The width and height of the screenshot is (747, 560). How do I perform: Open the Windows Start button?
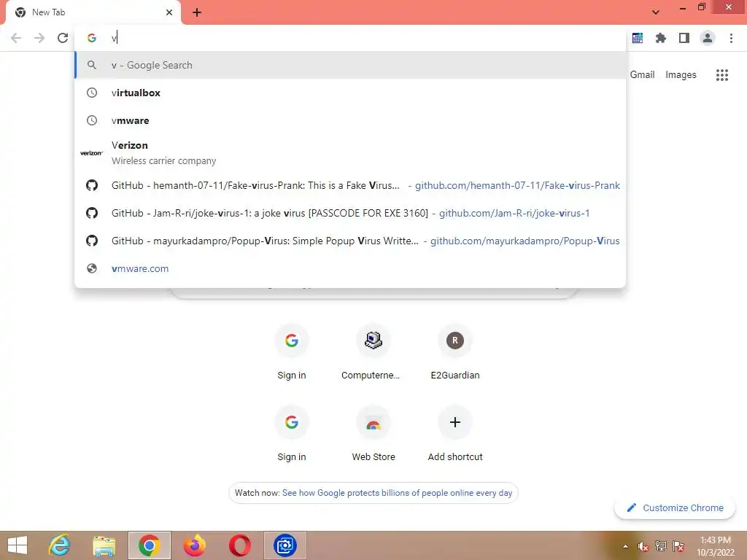coord(18,545)
